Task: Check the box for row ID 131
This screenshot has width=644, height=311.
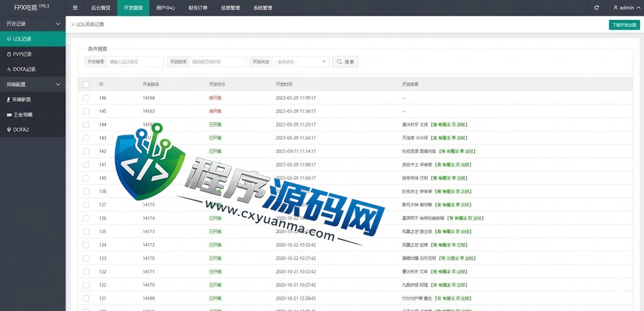Action: click(86, 298)
